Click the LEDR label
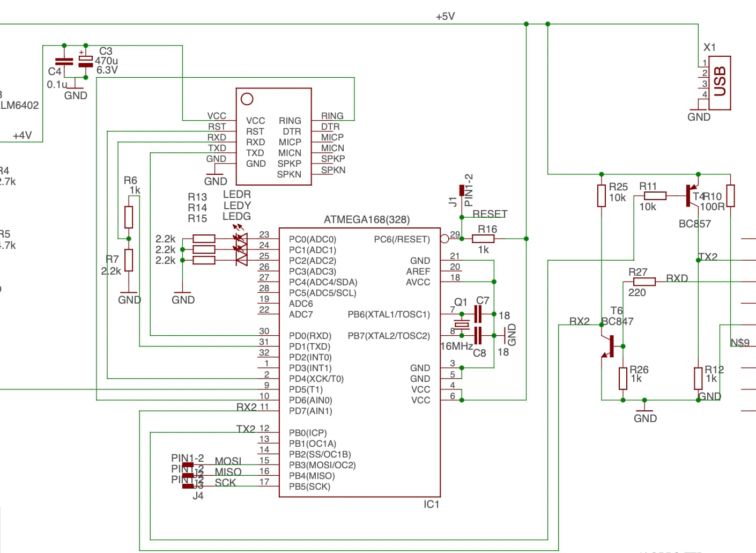 tap(237, 194)
